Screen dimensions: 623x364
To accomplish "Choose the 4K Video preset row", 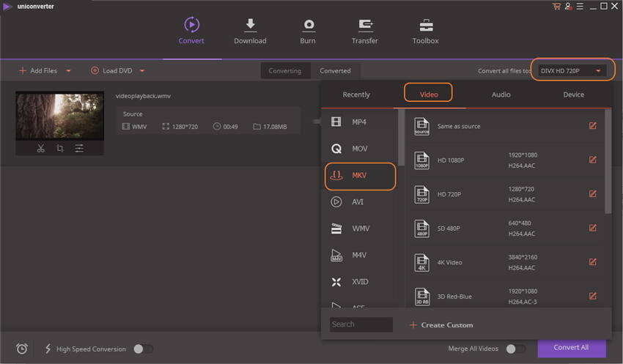I will pyautogui.click(x=505, y=262).
